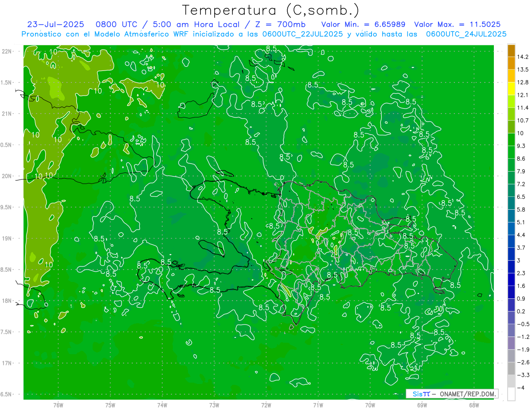Click the "19N" latitude axis label
The height and width of the screenshot is (411, 532).
[x=6, y=239]
